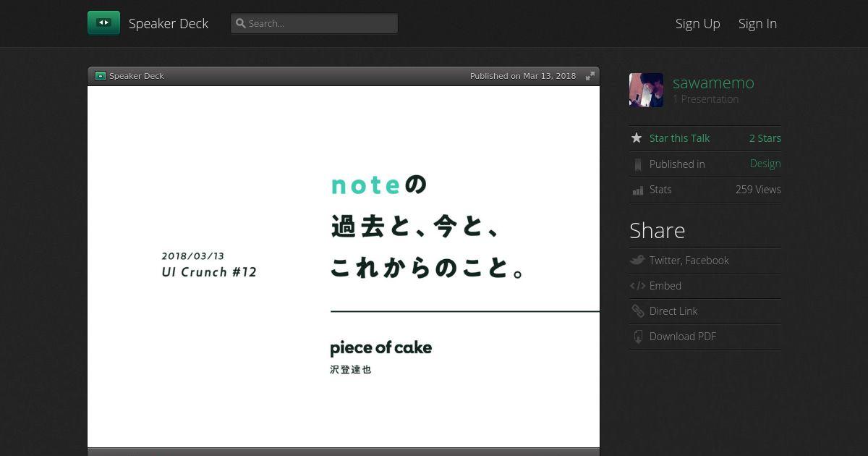Click the green Speaker Deck logo icon
The width and height of the screenshot is (868, 456).
coord(103,23)
